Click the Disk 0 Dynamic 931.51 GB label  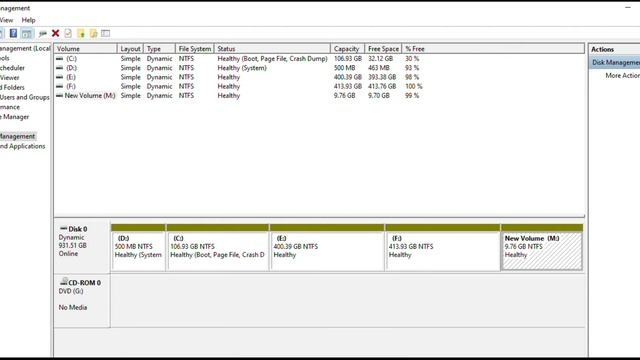[x=82, y=247]
